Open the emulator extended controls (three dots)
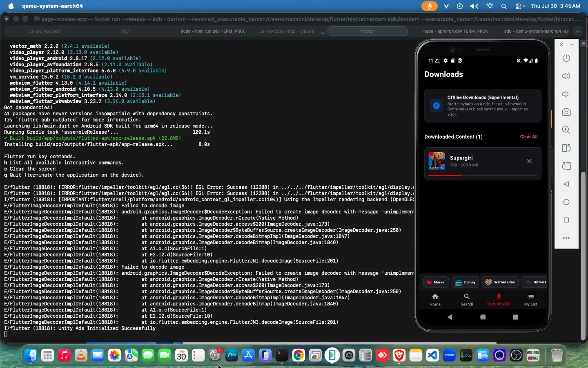Screen dimensions: 588x368 pos(566,238)
